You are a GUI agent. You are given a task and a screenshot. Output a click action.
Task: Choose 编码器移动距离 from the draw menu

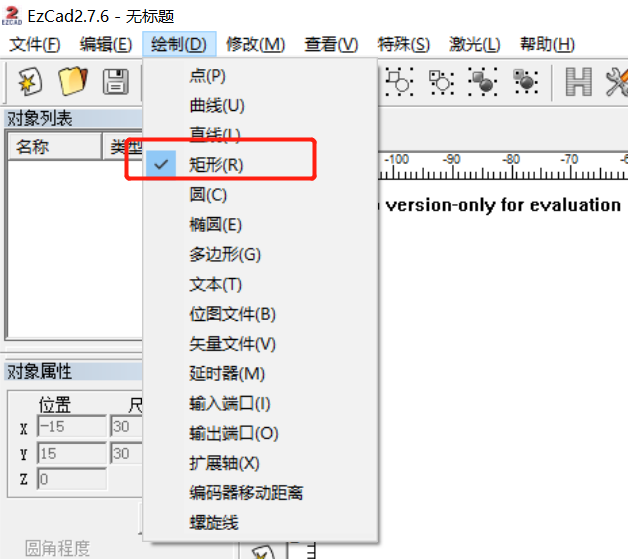click(260, 493)
